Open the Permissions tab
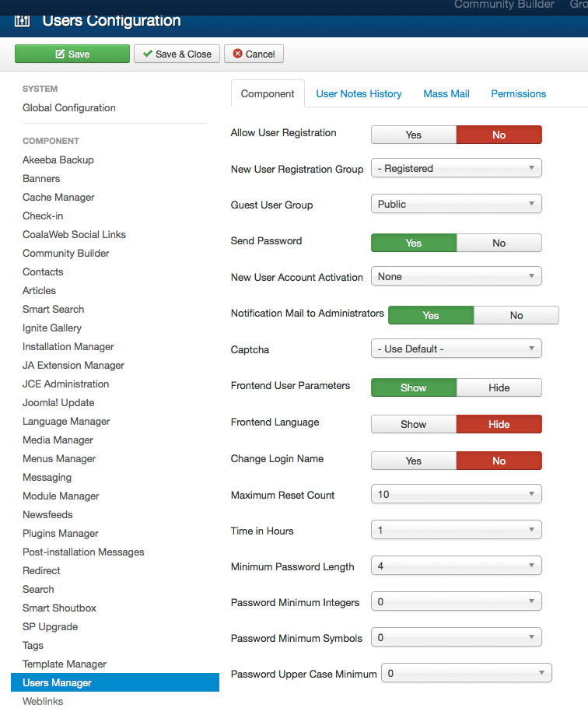This screenshot has width=588, height=715. coord(518,94)
